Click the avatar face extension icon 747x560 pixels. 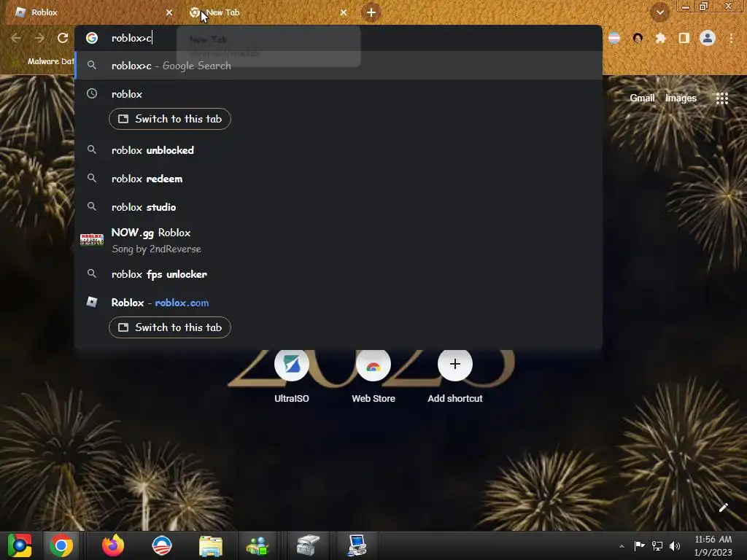pos(638,38)
